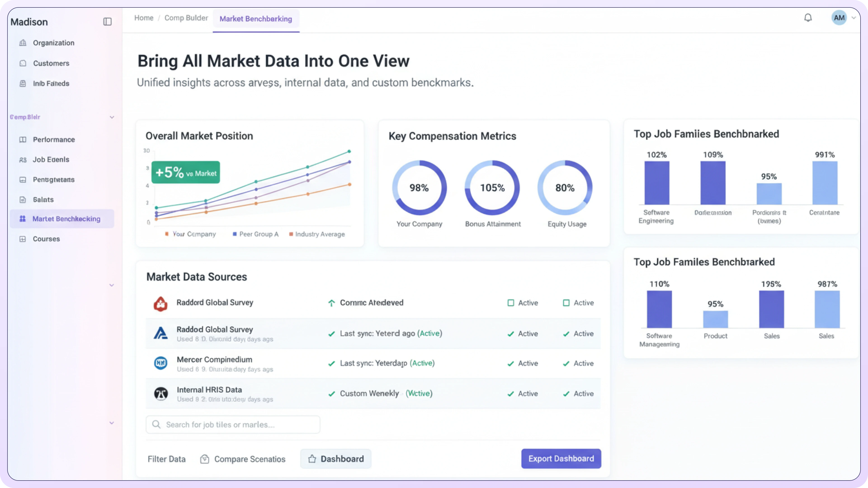Toggle first Active checkmark for Internal HRIS Data
Screen dimensions: 868x488
510,394
